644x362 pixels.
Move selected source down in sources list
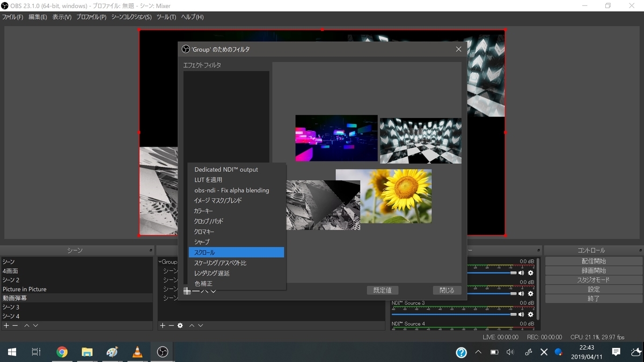click(x=200, y=326)
